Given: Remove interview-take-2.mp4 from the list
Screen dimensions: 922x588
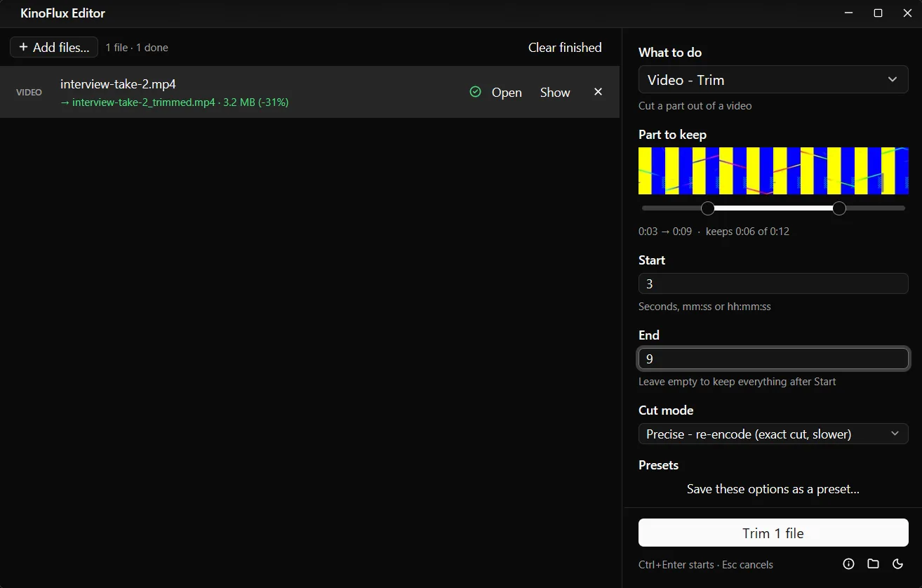Looking at the screenshot, I should (x=598, y=92).
